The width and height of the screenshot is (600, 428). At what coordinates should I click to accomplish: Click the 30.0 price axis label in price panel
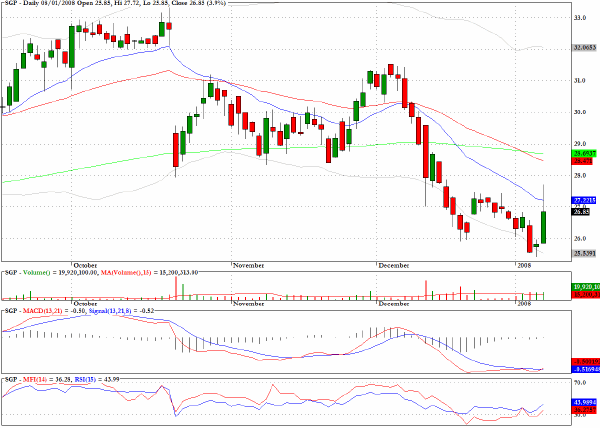[579, 112]
